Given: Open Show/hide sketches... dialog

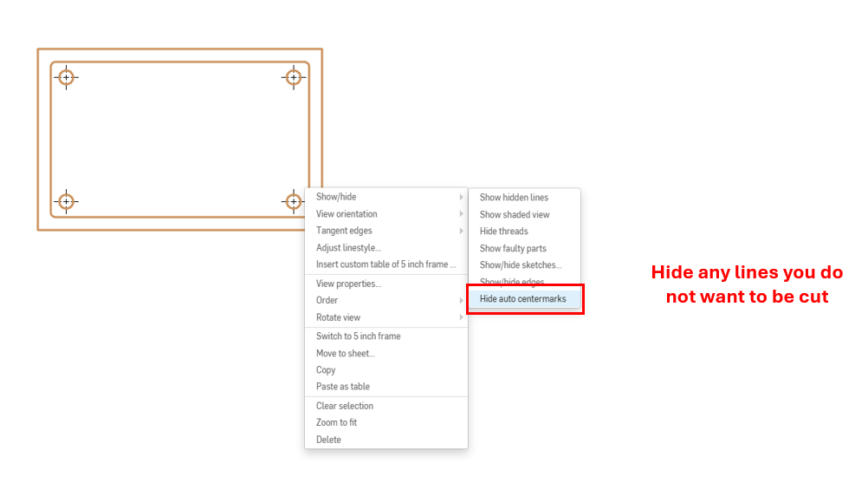Looking at the screenshot, I should point(520,265).
